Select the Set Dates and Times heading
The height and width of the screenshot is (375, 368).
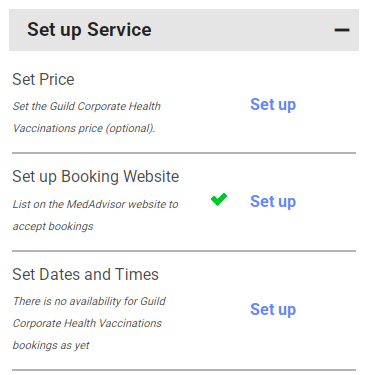click(x=85, y=274)
